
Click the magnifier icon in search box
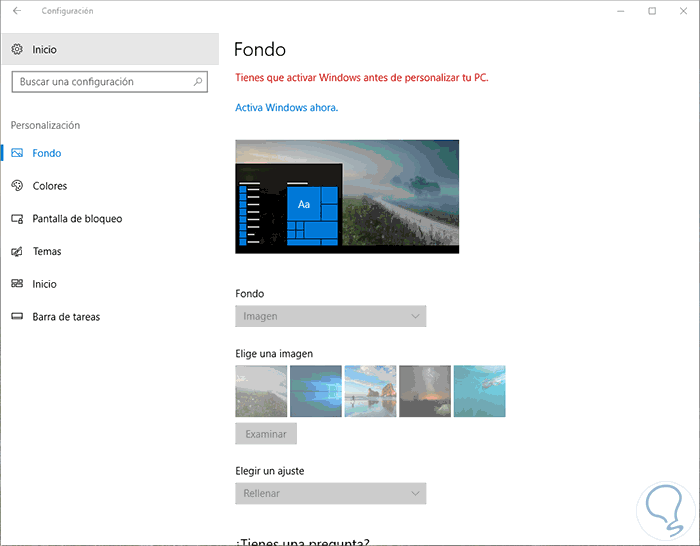pyautogui.click(x=198, y=82)
